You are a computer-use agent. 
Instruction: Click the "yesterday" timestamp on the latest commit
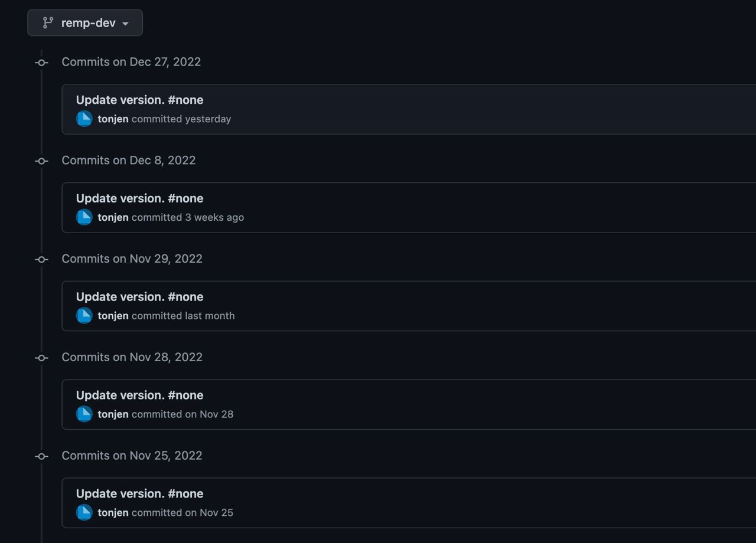click(207, 119)
